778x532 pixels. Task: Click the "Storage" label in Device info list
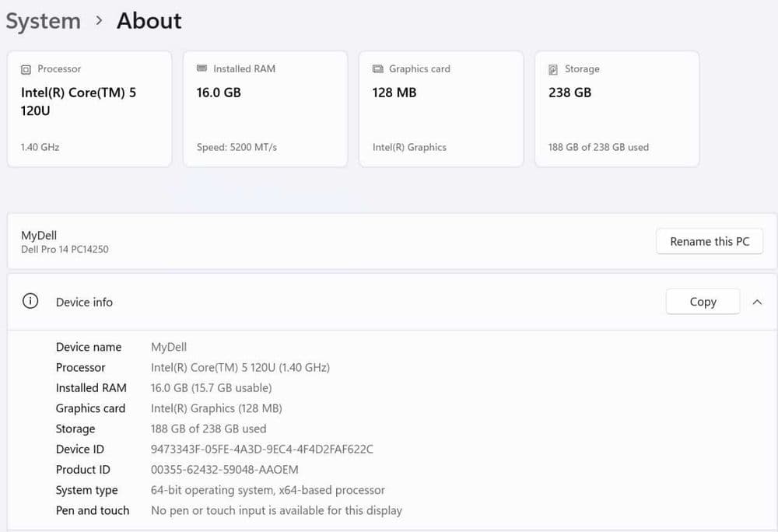[x=75, y=429]
